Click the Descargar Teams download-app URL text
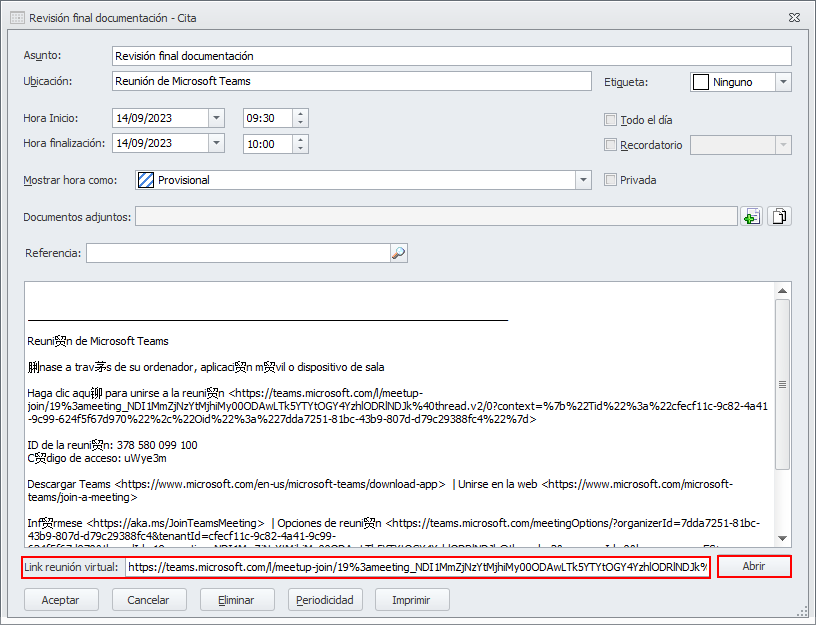816x625 pixels. [280, 484]
